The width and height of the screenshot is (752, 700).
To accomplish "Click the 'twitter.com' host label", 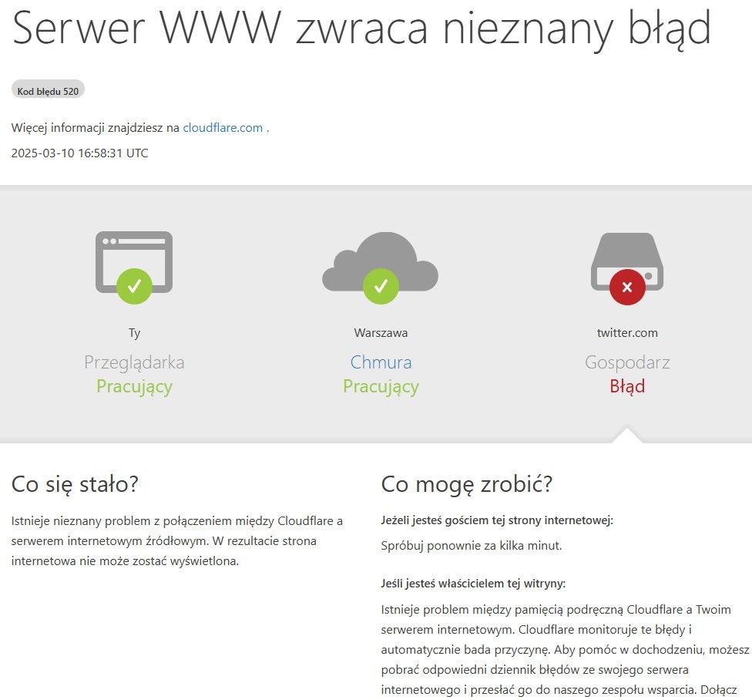I will 627,332.
